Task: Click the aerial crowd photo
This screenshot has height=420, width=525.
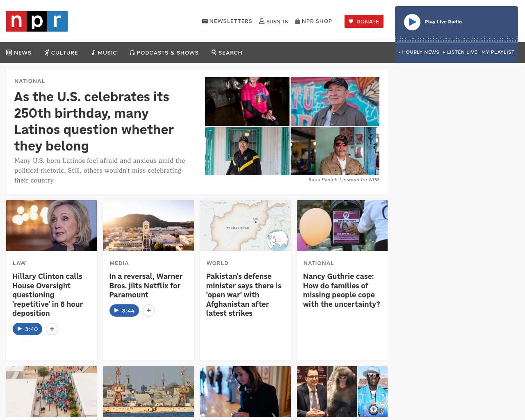Action: [52, 392]
